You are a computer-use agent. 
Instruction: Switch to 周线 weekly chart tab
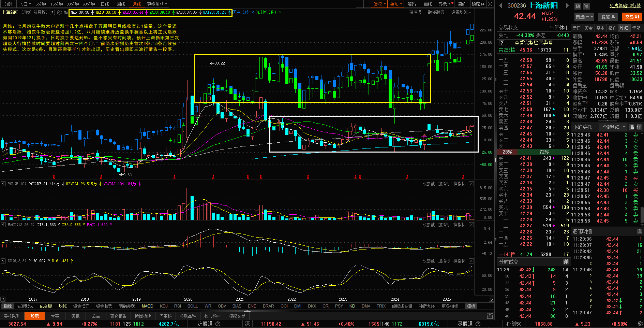point(121,4)
